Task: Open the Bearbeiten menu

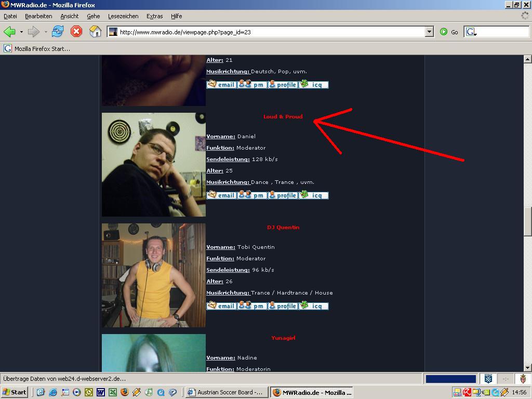Action: pos(38,16)
